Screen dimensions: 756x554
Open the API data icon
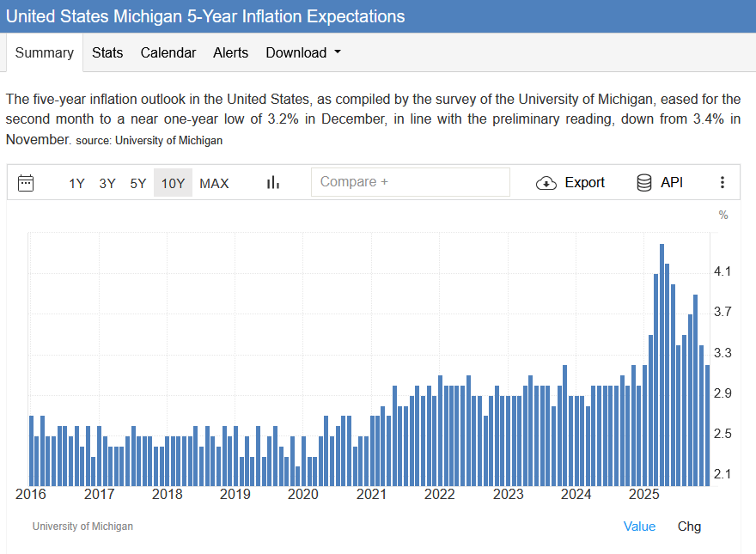pos(644,182)
